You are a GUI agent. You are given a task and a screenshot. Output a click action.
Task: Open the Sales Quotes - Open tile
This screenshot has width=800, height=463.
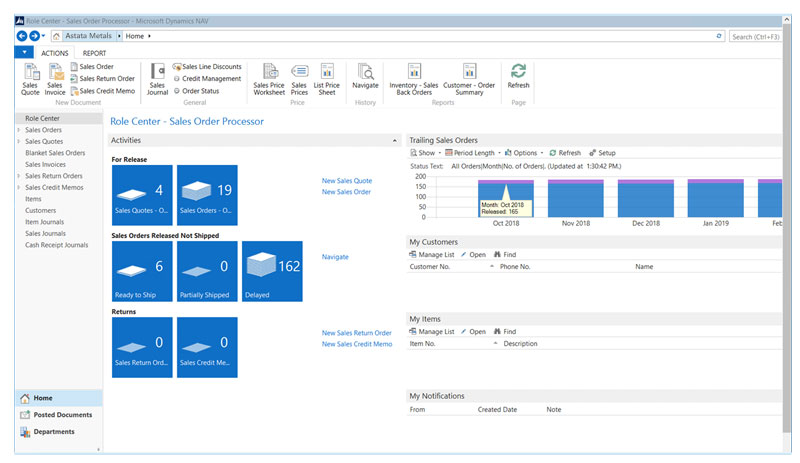point(142,195)
